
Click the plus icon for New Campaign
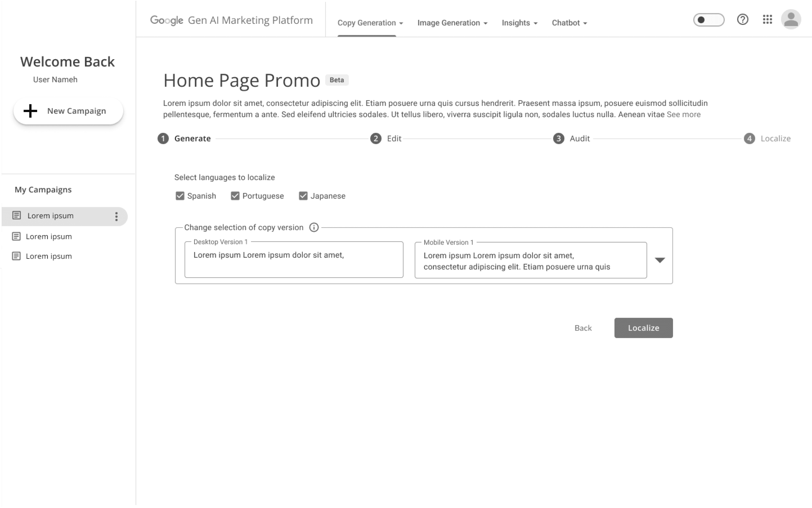coord(30,111)
